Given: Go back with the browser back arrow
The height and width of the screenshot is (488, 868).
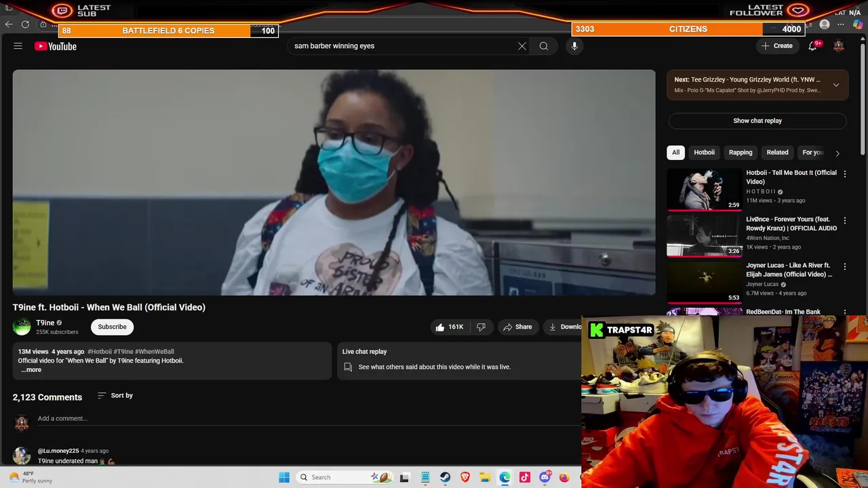Looking at the screenshot, I should coord(9,24).
